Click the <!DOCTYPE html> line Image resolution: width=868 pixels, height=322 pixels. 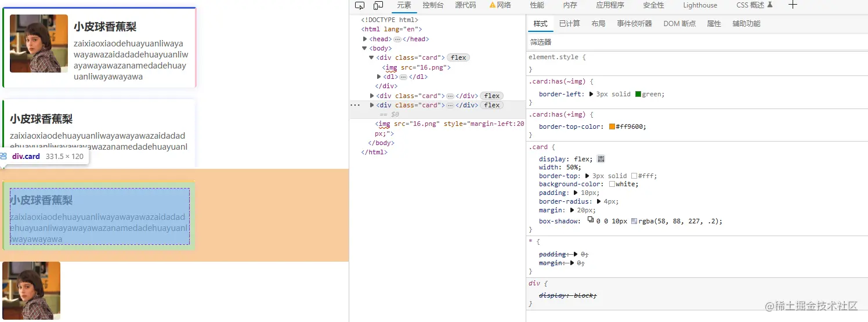(x=390, y=20)
